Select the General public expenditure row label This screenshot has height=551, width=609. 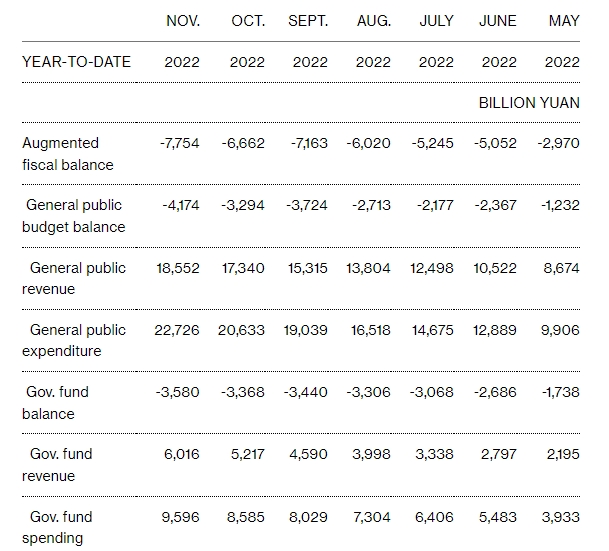click(78, 340)
